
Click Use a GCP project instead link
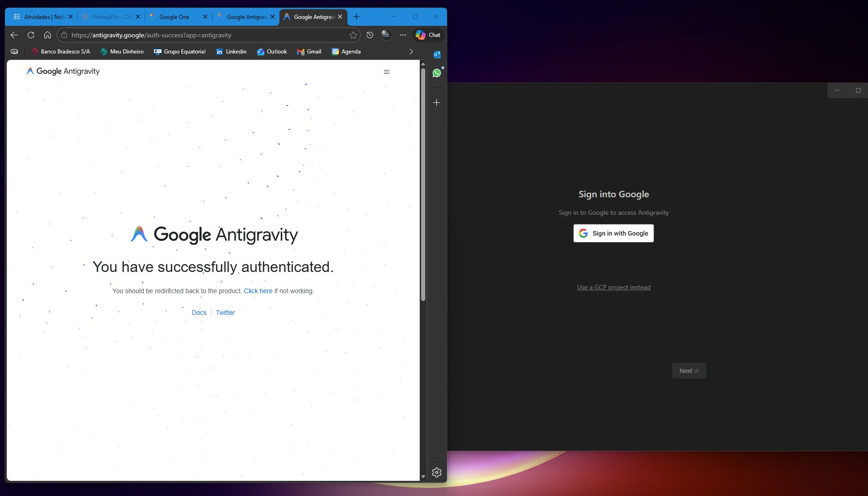tap(613, 287)
